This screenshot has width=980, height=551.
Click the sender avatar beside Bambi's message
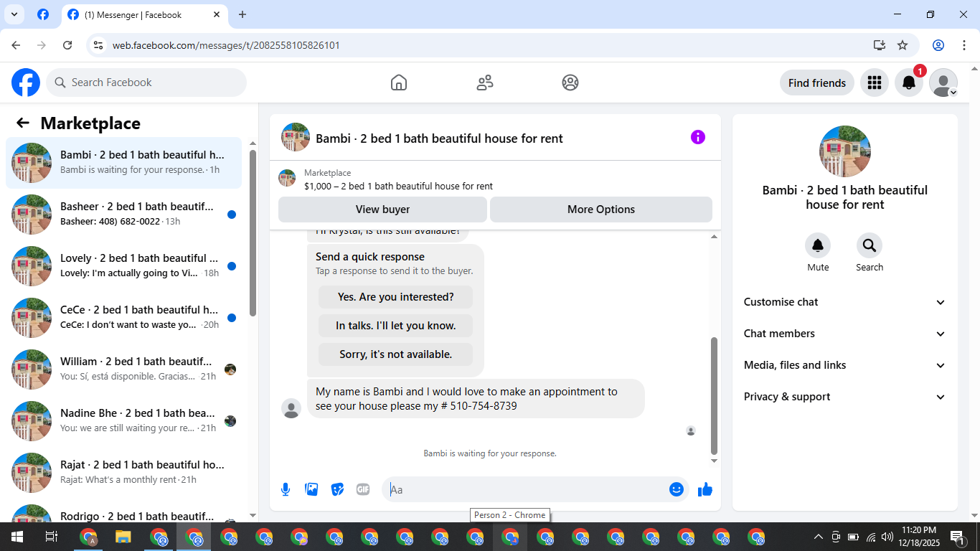point(291,408)
